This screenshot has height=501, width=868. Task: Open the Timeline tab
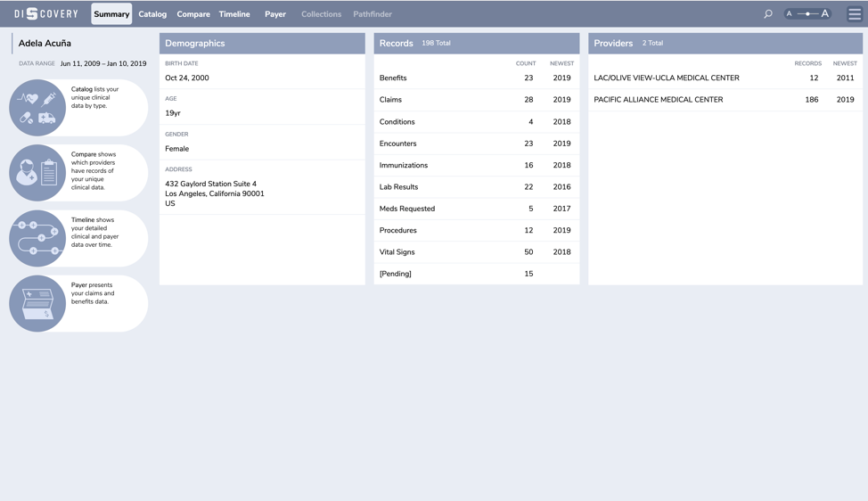[234, 14]
